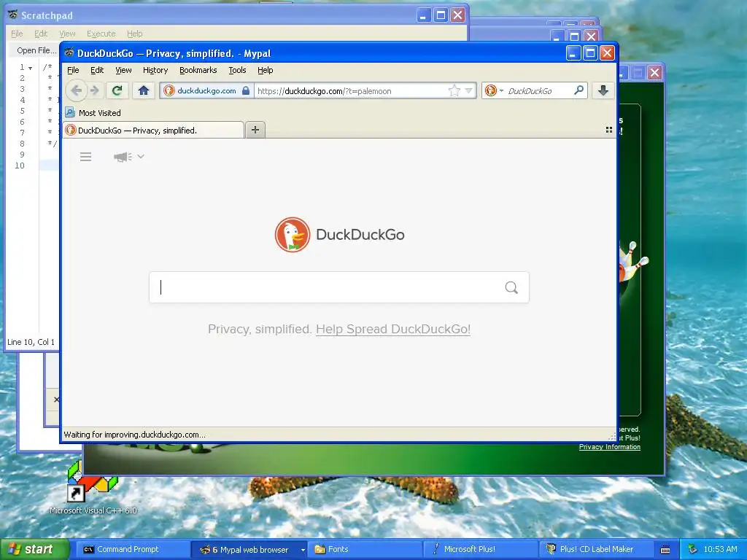747x560 pixels.
Task: Open the History menu
Action: pyautogui.click(x=155, y=70)
